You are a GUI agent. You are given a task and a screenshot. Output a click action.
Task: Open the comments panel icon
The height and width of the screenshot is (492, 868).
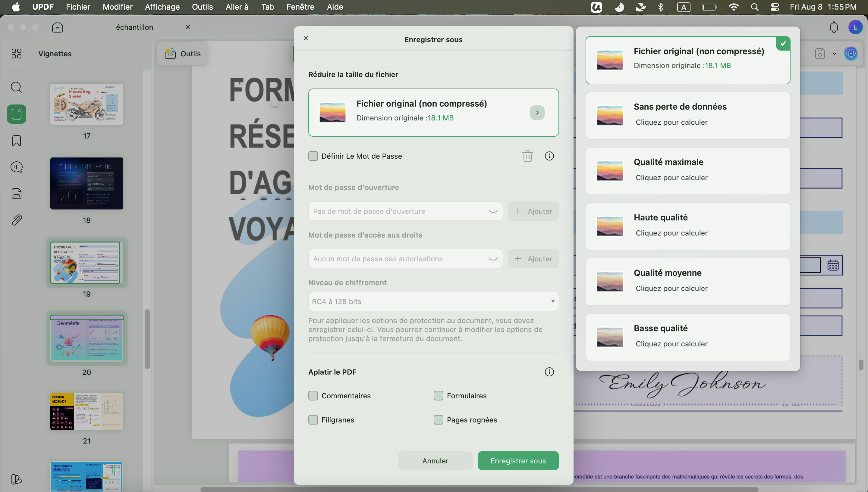click(x=16, y=167)
